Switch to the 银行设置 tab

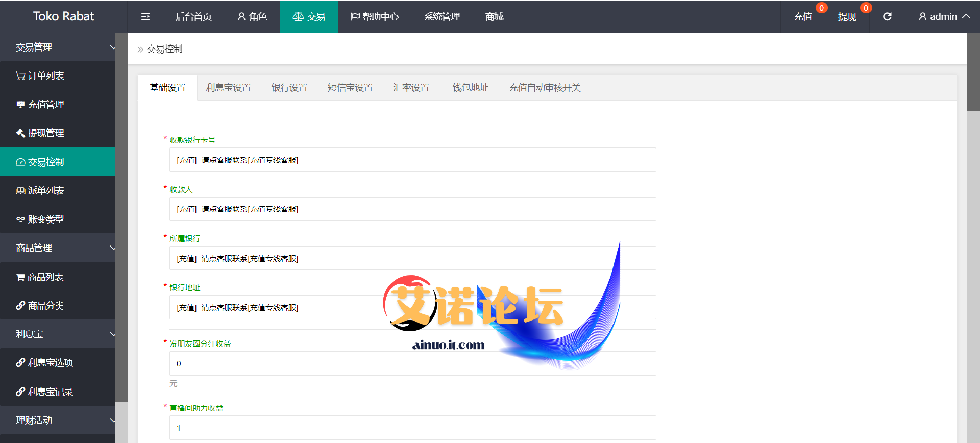pos(289,88)
